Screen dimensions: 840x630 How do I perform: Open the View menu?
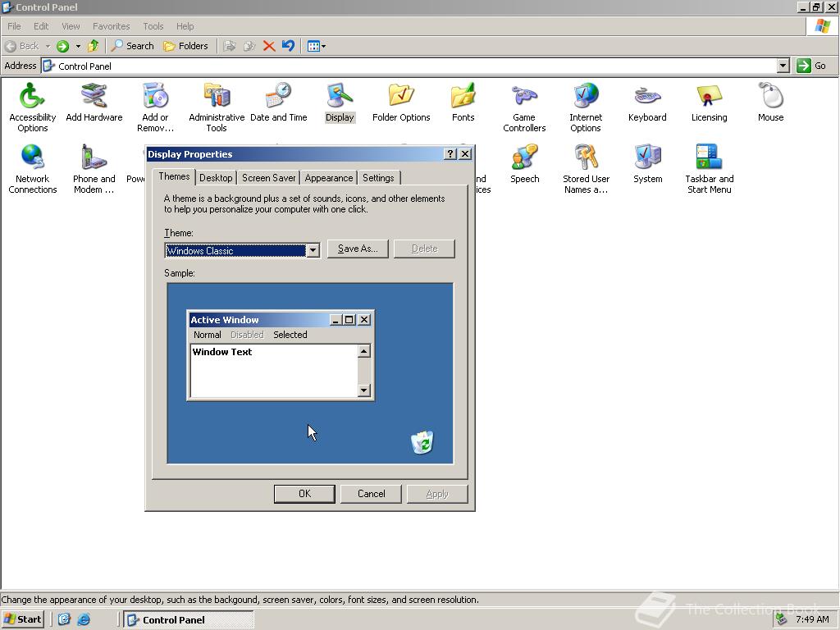71,26
